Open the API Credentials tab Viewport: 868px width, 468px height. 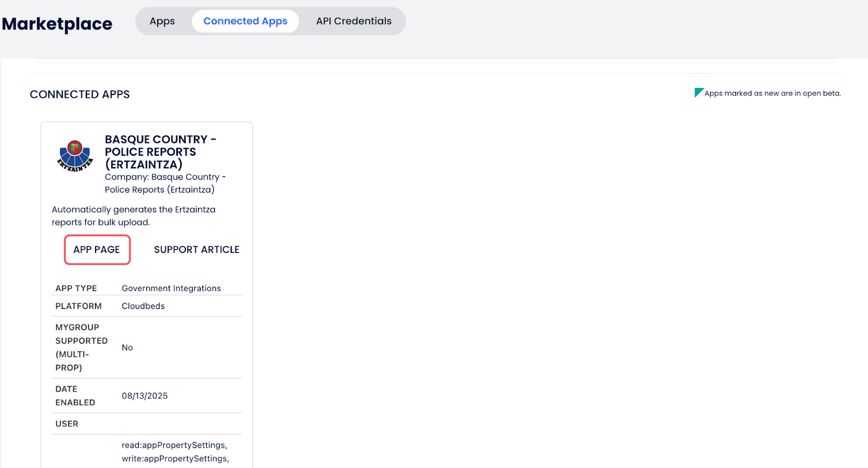pos(354,21)
